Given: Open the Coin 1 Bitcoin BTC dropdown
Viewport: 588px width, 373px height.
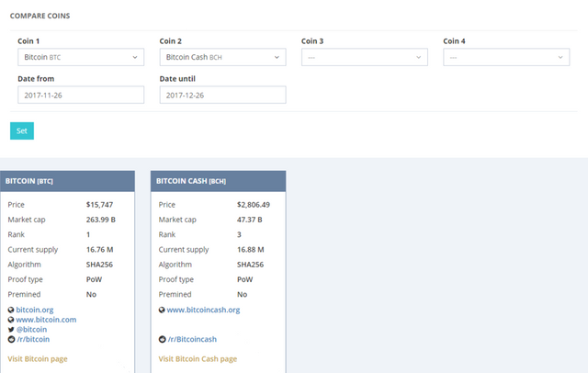Looking at the screenshot, I should pyautogui.click(x=81, y=57).
